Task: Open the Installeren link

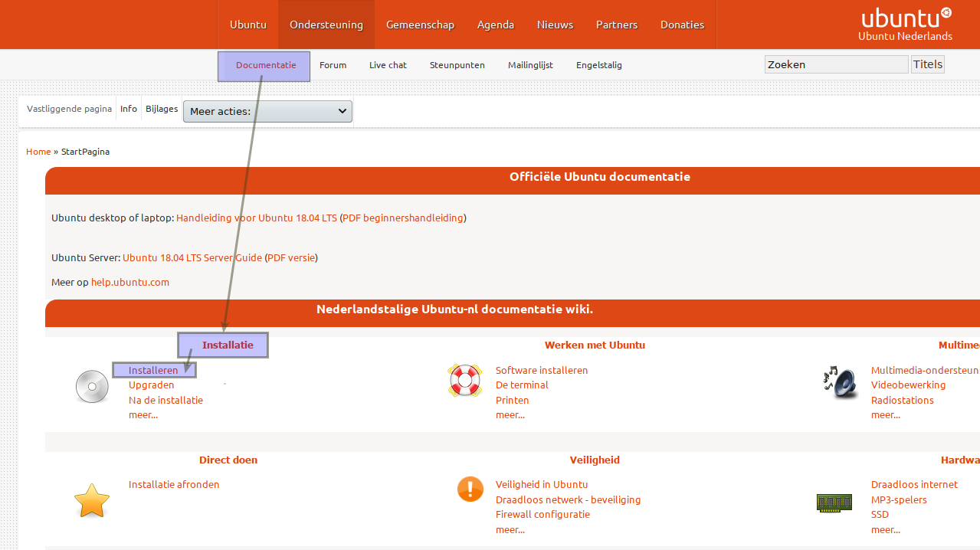Action: [x=153, y=371]
